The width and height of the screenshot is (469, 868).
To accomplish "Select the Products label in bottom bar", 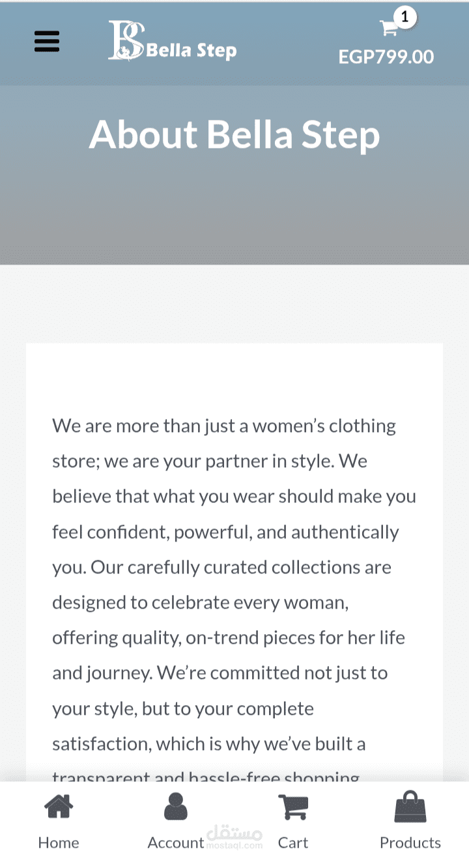I will 410,843.
